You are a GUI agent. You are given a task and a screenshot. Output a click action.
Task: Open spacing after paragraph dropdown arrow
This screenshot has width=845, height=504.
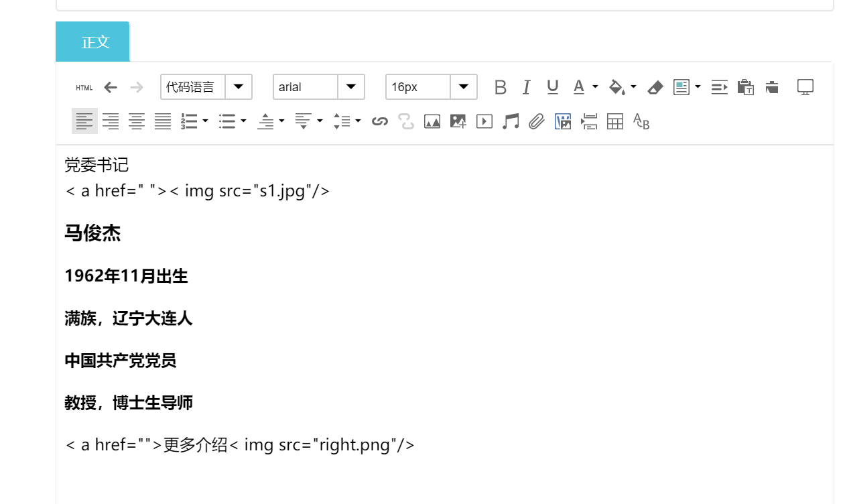[x=320, y=121]
